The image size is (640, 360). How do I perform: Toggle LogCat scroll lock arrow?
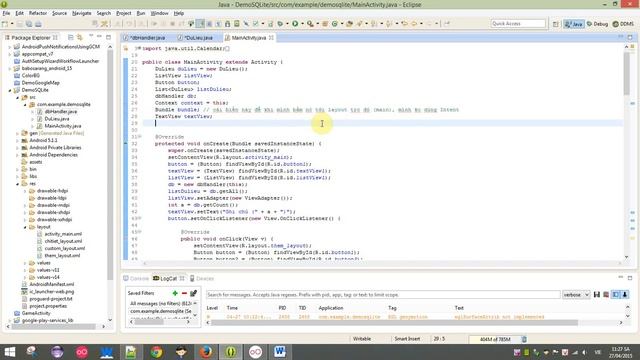[x=625, y=294]
